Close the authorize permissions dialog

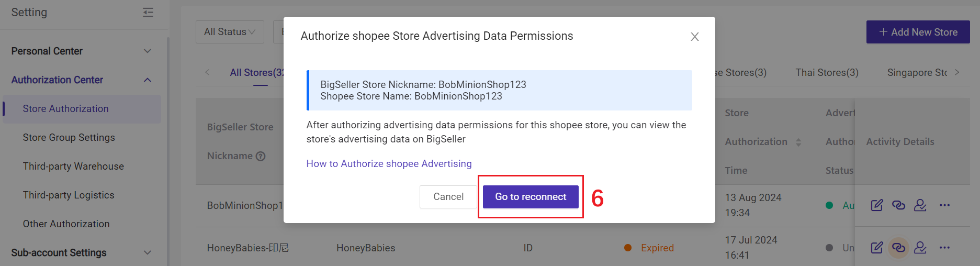point(694,37)
